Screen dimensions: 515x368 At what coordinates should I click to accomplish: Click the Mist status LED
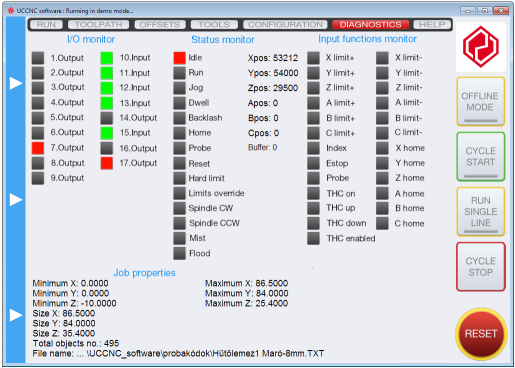click(179, 238)
